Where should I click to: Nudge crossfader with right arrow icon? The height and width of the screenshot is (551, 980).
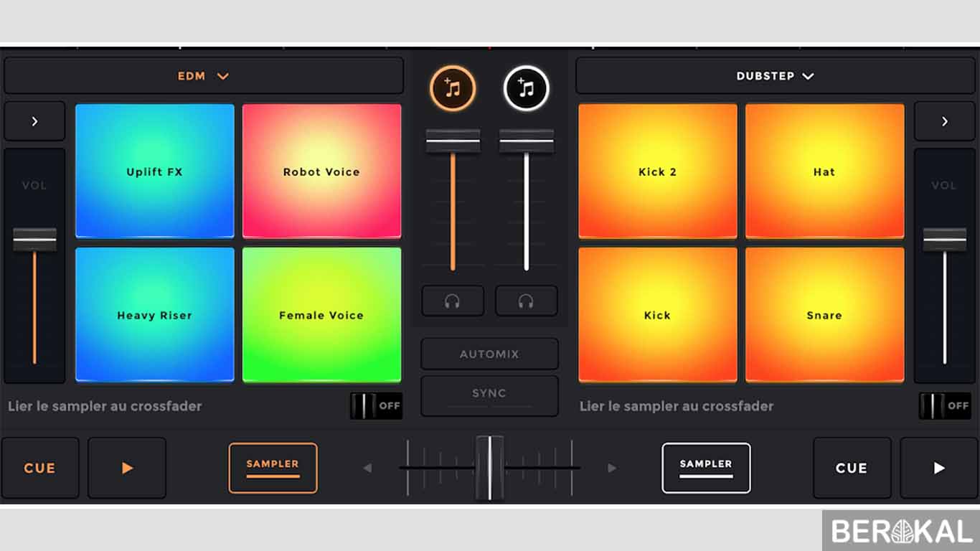(612, 468)
